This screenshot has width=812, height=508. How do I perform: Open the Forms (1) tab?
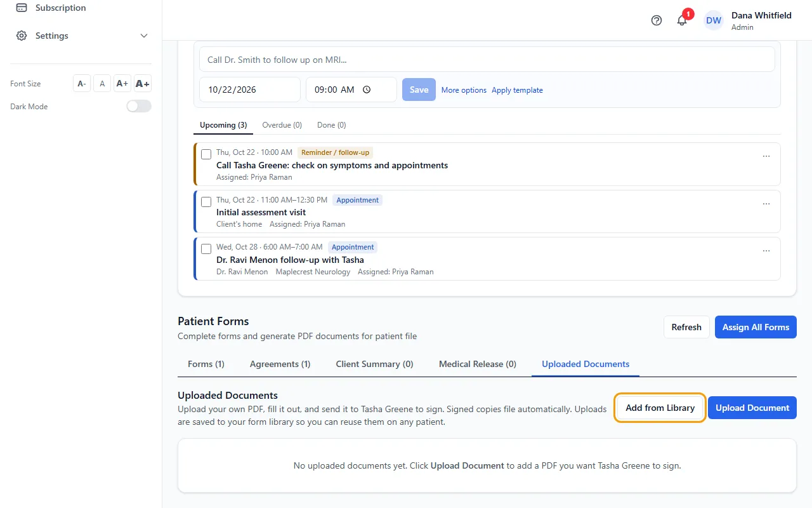(206, 364)
